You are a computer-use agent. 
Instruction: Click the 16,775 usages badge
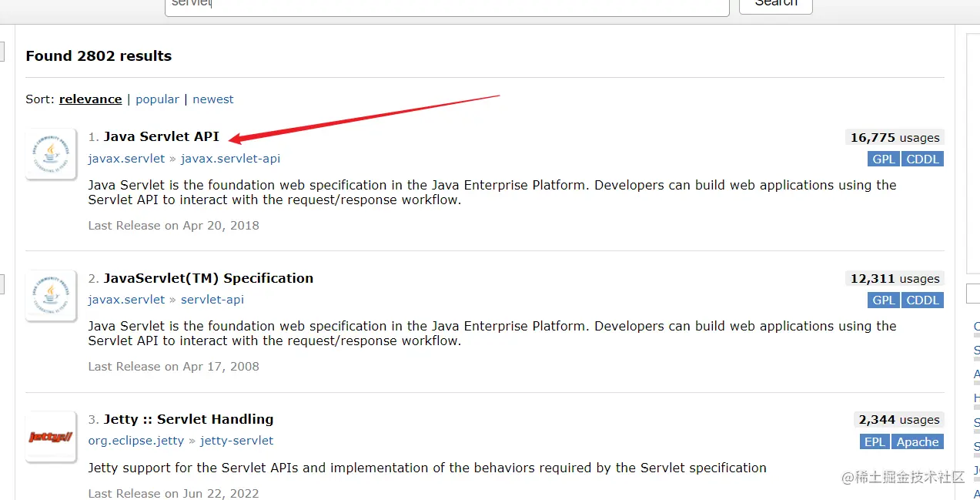895,138
